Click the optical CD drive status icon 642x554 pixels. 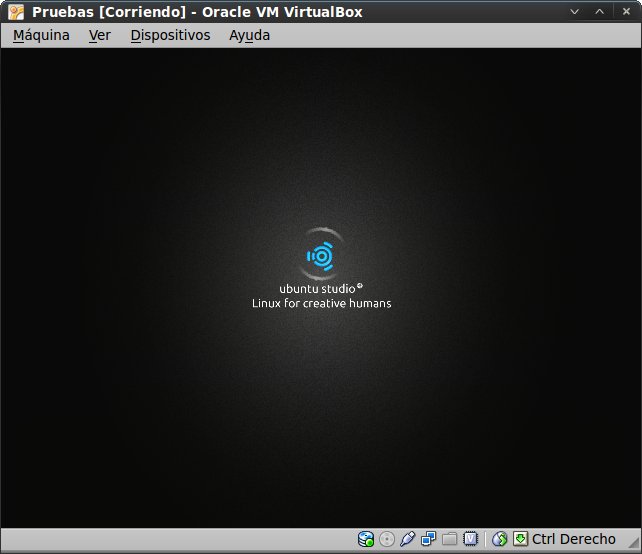387,540
